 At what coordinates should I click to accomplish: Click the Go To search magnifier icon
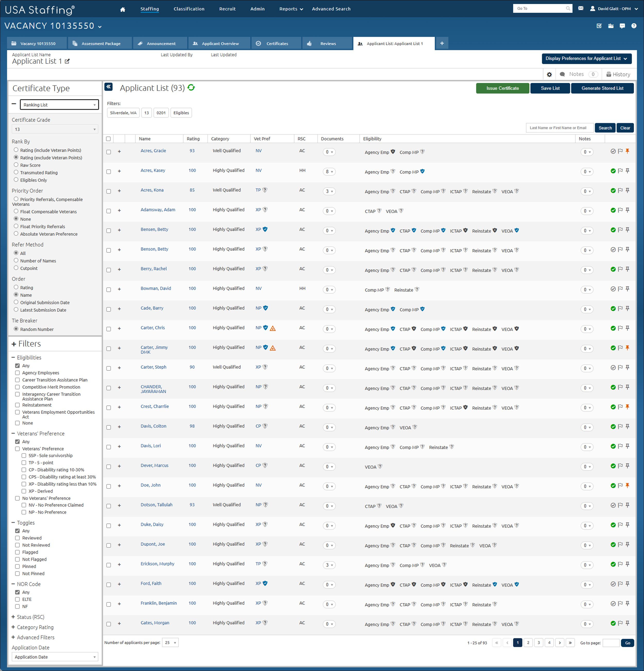click(x=568, y=8)
